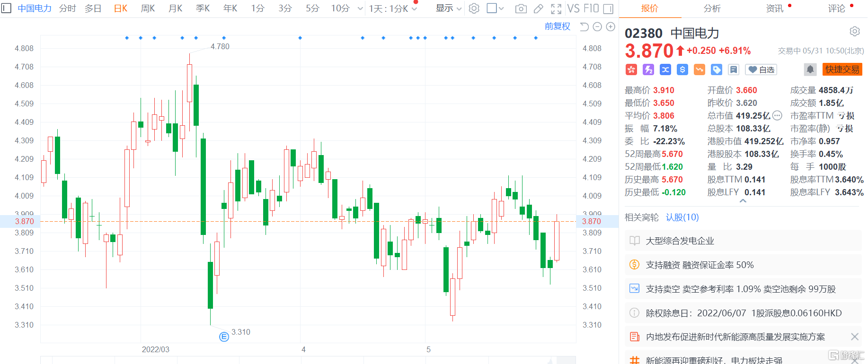The image size is (868, 364).
Task: Expand chart to fullscreen
Action: [556, 9]
